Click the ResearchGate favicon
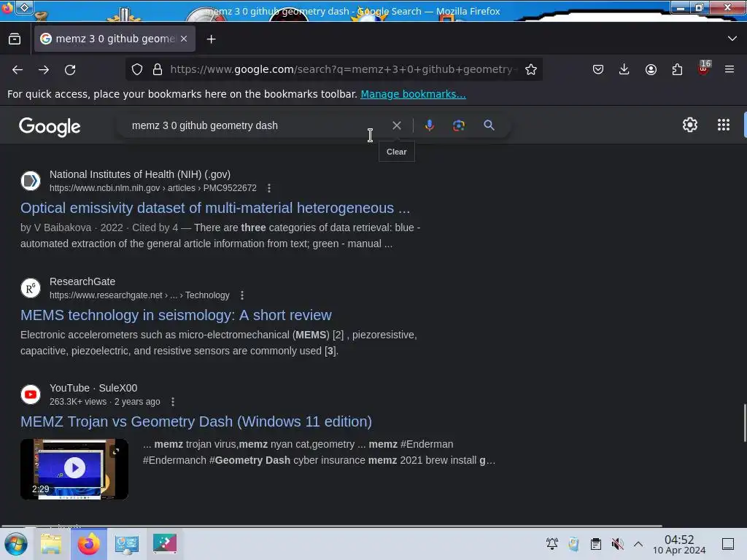This screenshot has height=560, width=747. point(31,288)
